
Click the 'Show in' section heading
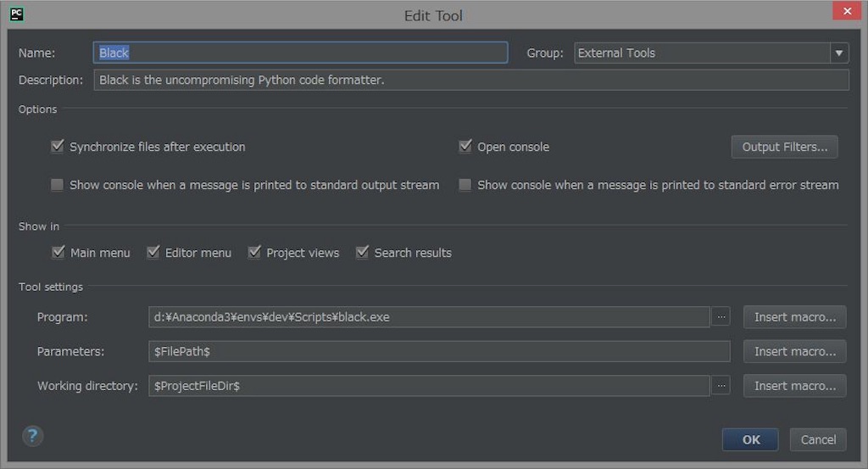point(39,226)
